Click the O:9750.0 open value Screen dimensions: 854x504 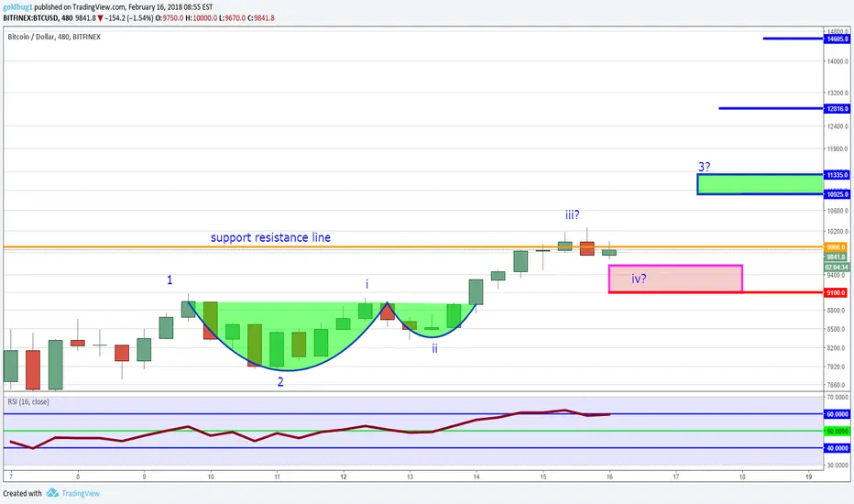point(169,18)
